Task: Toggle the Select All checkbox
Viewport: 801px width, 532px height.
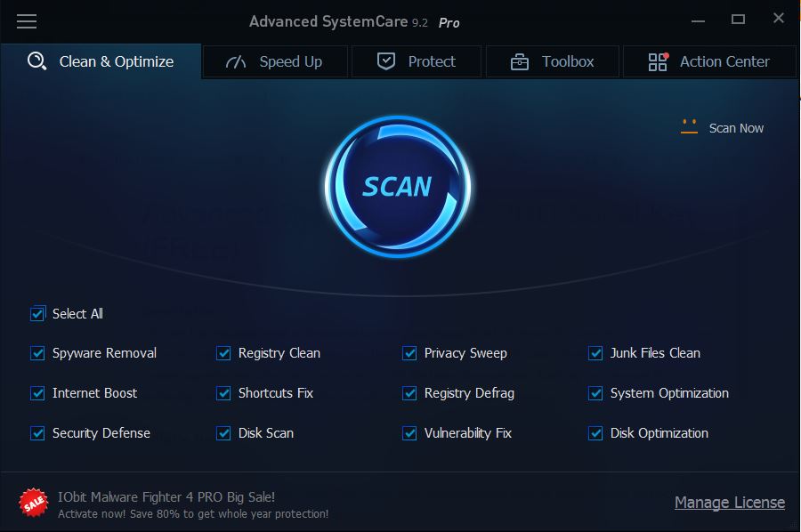Action: click(37, 313)
